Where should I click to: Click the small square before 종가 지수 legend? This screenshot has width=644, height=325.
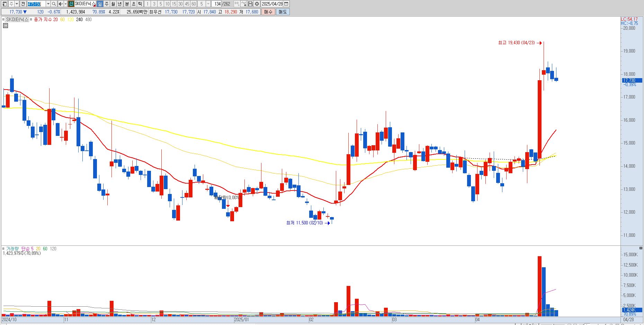(31, 19)
